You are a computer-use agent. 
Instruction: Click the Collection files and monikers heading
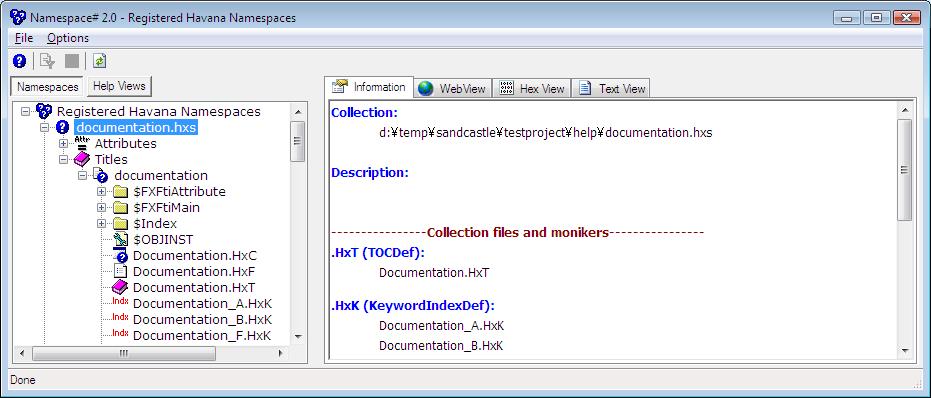tap(518, 232)
